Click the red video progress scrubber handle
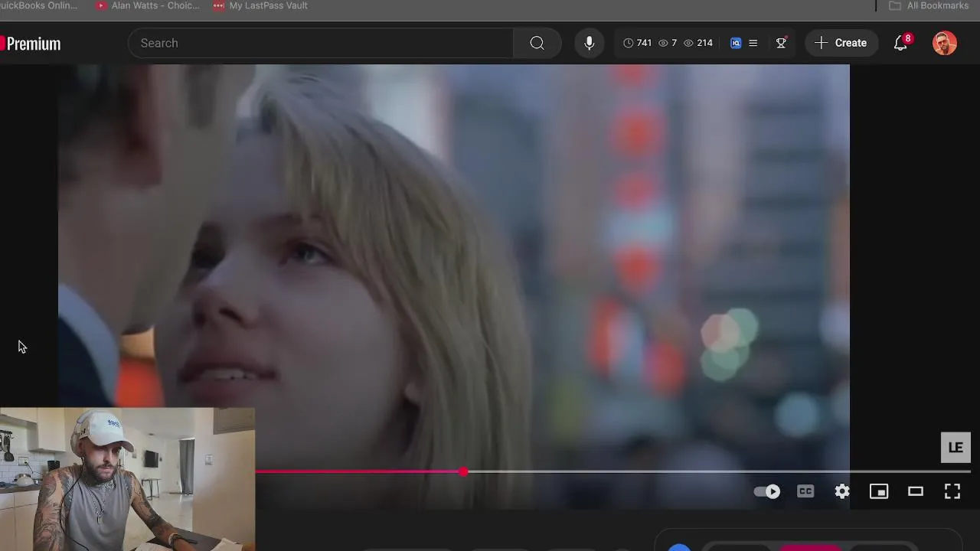The height and width of the screenshot is (551, 980). click(x=464, y=471)
